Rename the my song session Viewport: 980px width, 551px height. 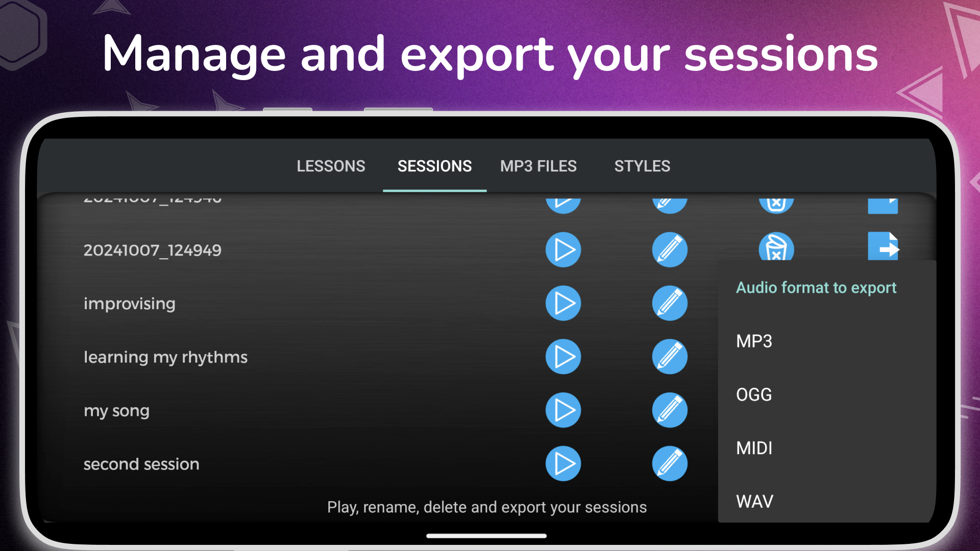point(669,410)
